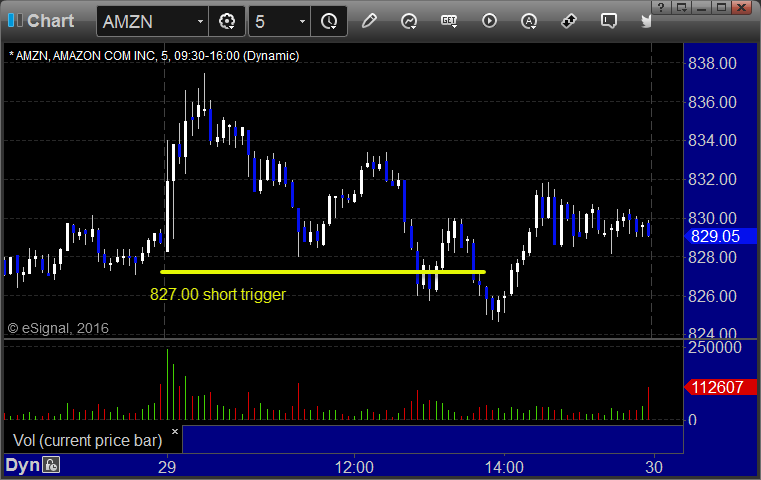The height and width of the screenshot is (480, 761).
Task: Start bar replay play icon
Action: [489, 21]
